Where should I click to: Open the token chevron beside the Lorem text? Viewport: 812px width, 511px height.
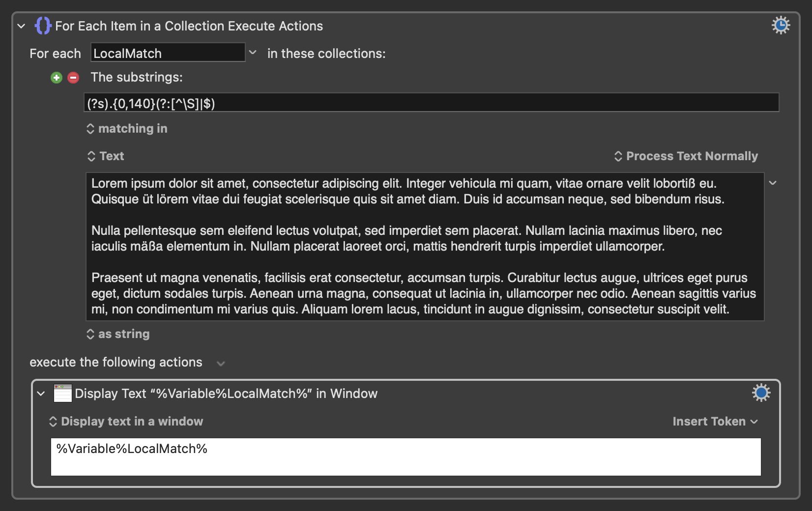(x=773, y=183)
